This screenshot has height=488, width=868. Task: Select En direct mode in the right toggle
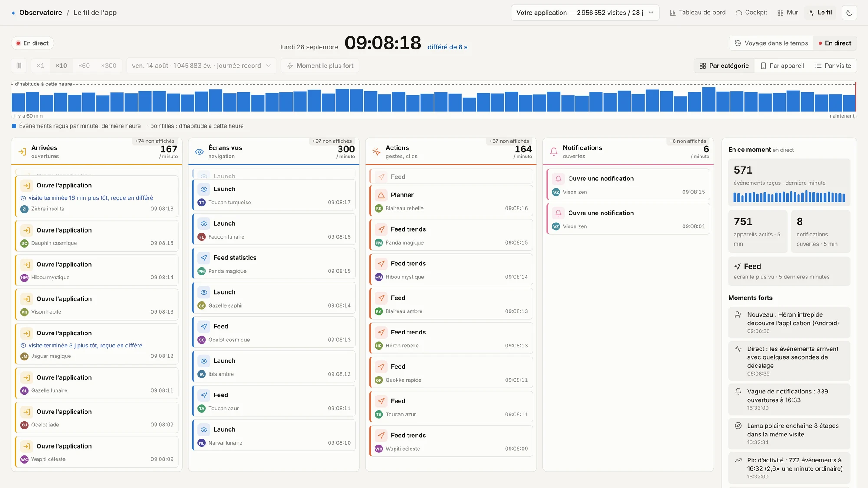coord(835,43)
